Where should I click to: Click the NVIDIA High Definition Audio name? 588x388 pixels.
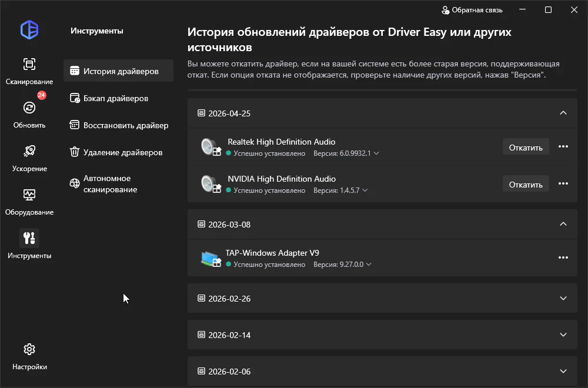(282, 179)
